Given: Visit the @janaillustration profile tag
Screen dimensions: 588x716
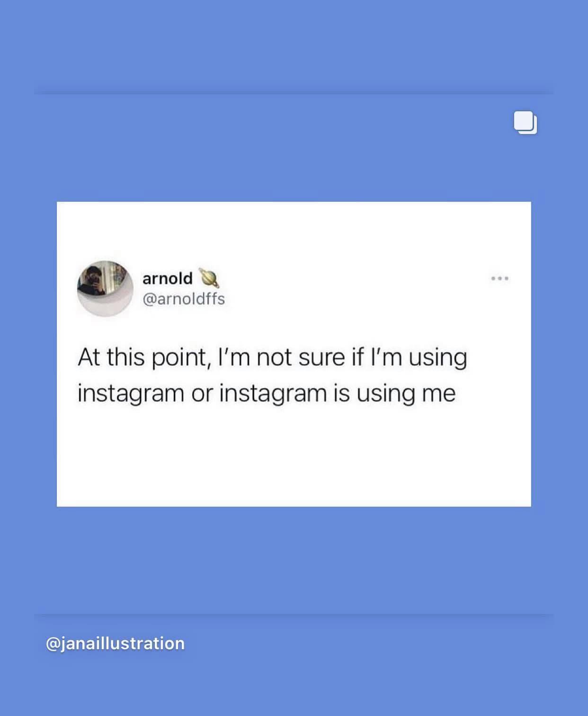Looking at the screenshot, I should [115, 643].
